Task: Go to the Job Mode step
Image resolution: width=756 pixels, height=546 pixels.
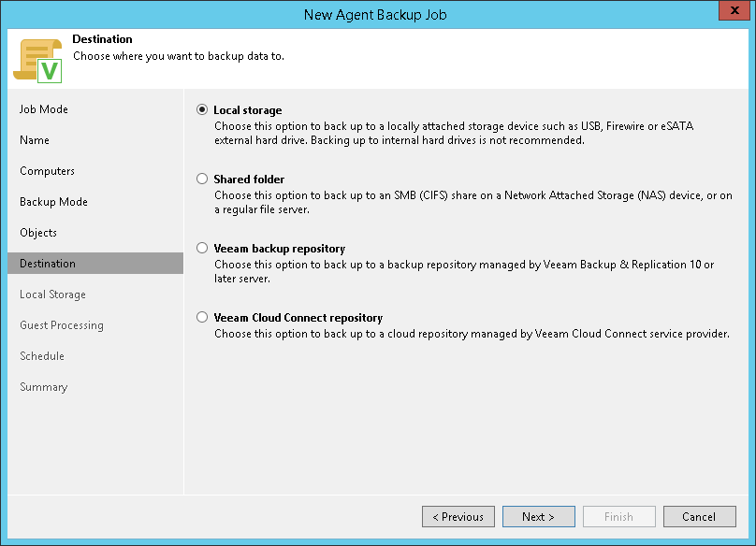Action: (x=44, y=109)
